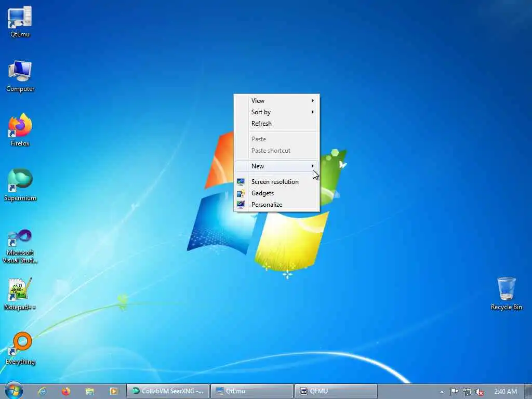Launch Internet Explorer from the taskbar
Screen dimensions: 532x399
click(x=43, y=391)
